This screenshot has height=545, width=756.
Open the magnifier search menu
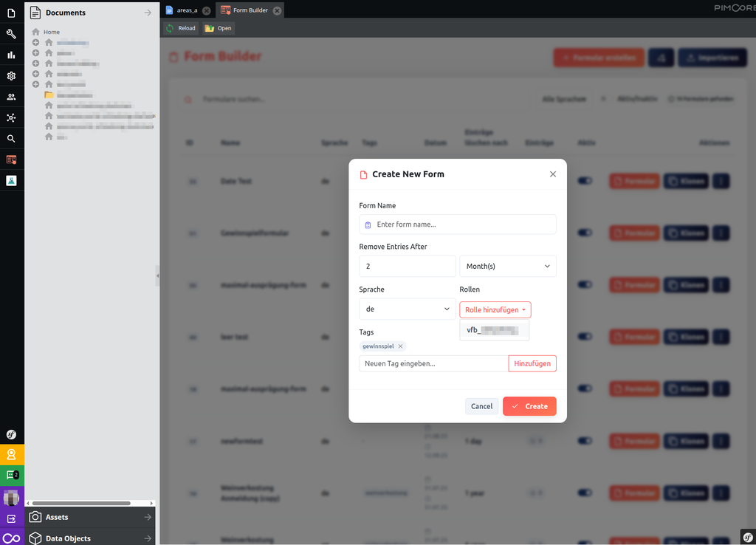pos(12,138)
